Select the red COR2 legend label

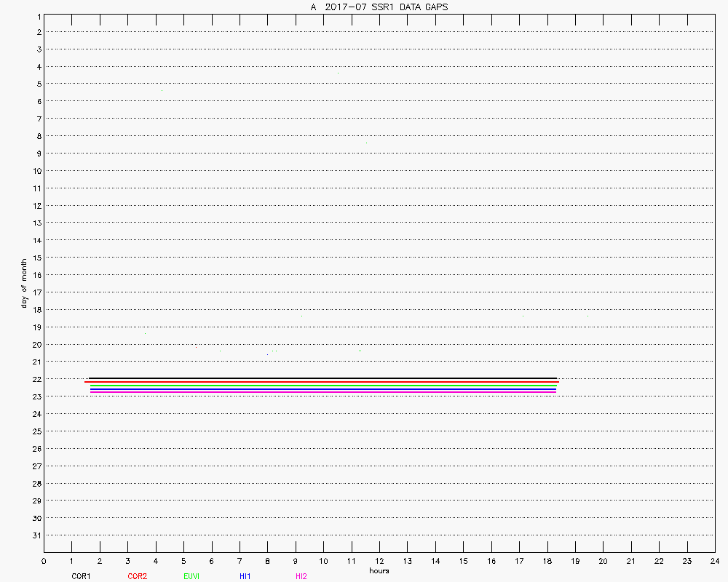click(137, 576)
